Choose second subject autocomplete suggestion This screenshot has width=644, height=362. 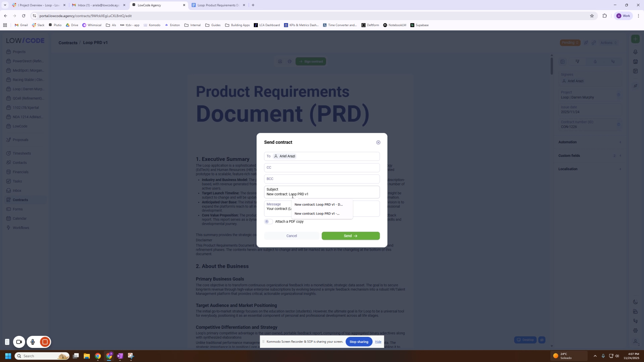pyautogui.click(x=317, y=214)
